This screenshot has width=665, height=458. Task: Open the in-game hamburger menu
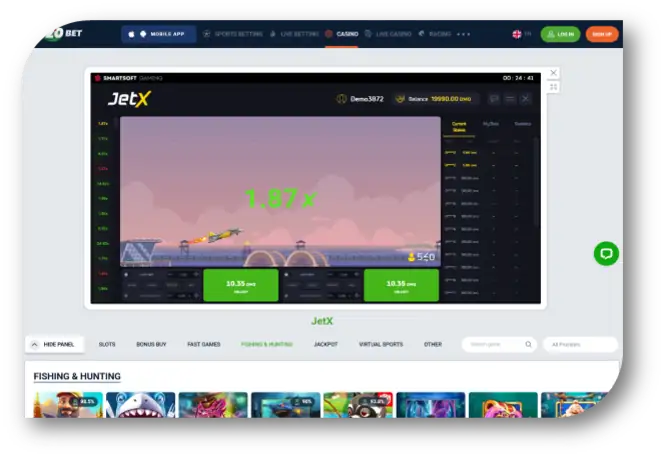(x=510, y=99)
